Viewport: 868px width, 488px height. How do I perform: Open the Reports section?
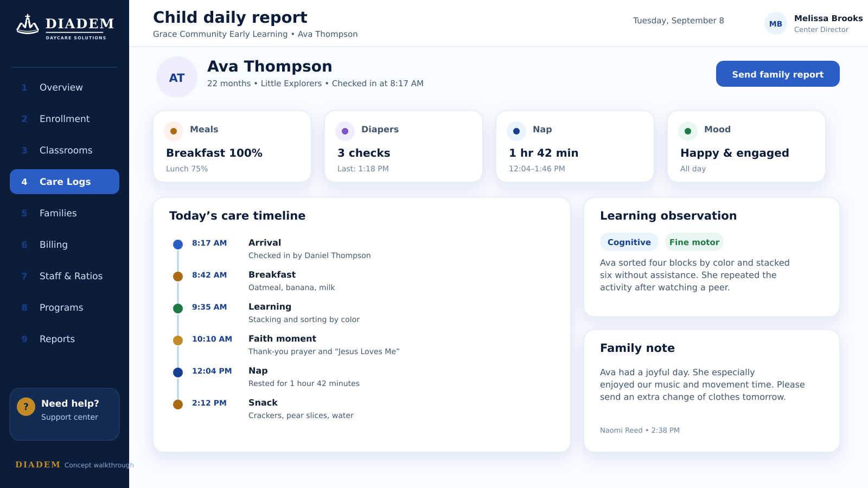pyautogui.click(x=65, y=339)
